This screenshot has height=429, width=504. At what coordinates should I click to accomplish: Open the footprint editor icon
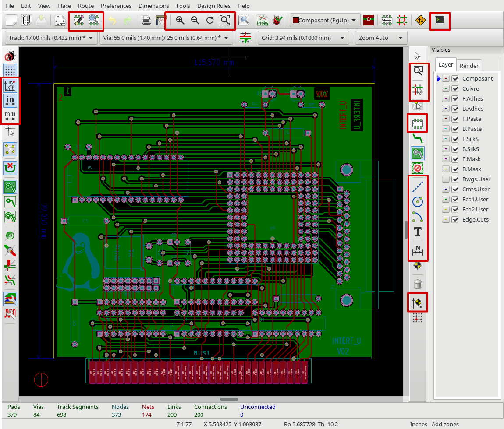79,20
